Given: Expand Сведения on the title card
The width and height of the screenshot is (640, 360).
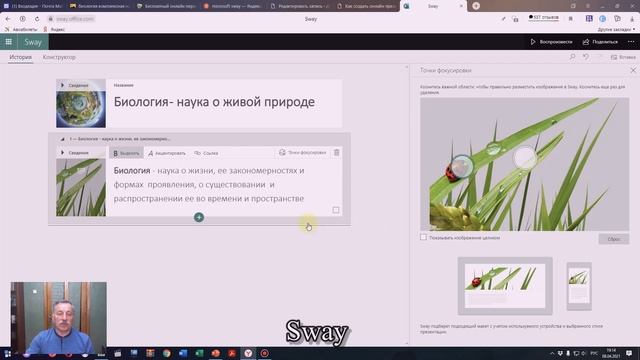Looking at the screenshot, I should pos(75,85).
